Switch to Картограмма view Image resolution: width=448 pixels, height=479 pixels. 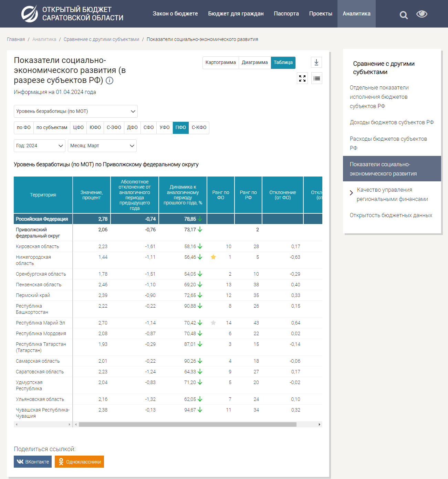pos(220,63)
